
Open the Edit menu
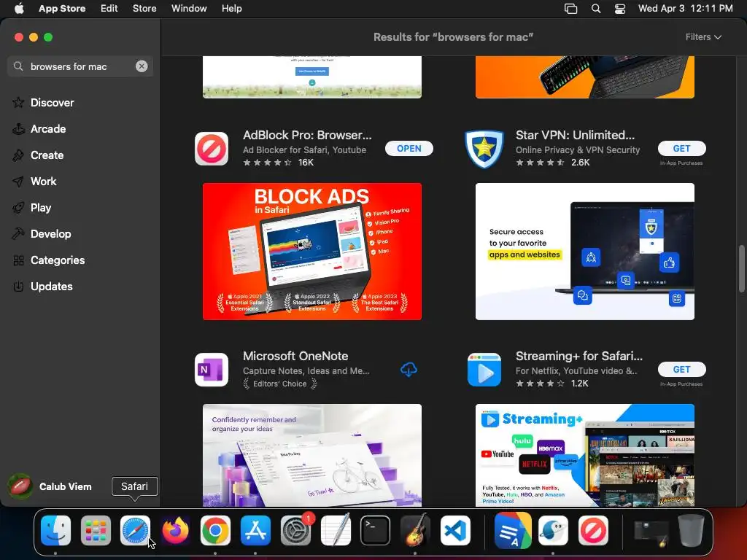pos(109,8)
